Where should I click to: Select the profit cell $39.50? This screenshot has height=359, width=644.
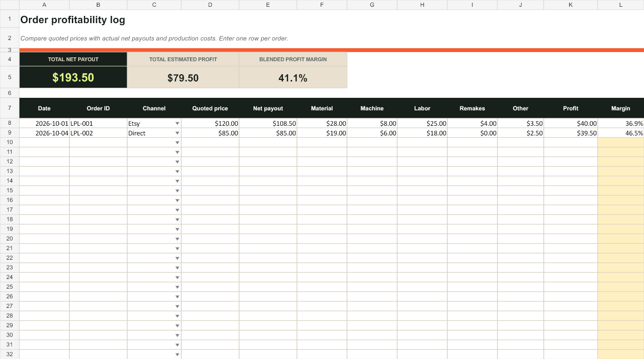click(571, 133)
